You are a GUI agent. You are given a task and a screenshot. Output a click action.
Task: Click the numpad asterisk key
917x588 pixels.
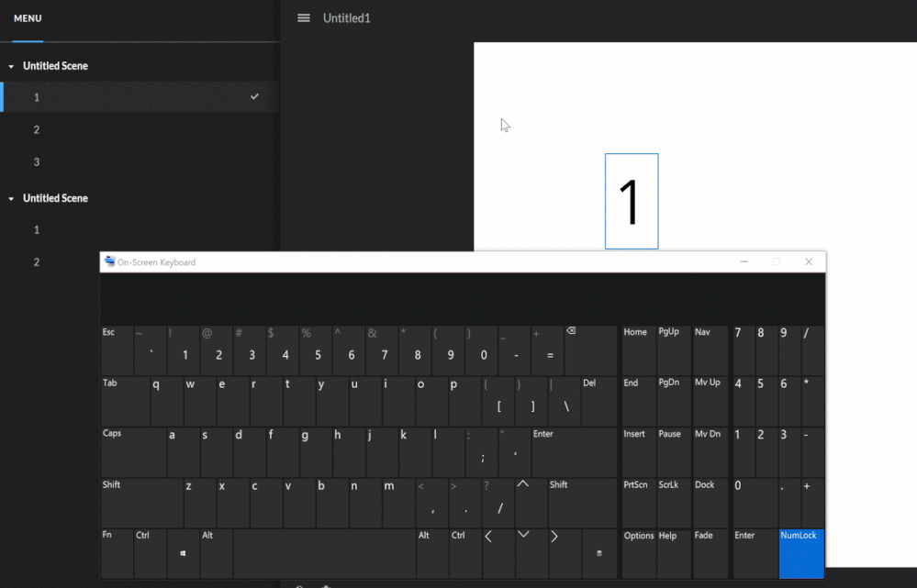813,402
